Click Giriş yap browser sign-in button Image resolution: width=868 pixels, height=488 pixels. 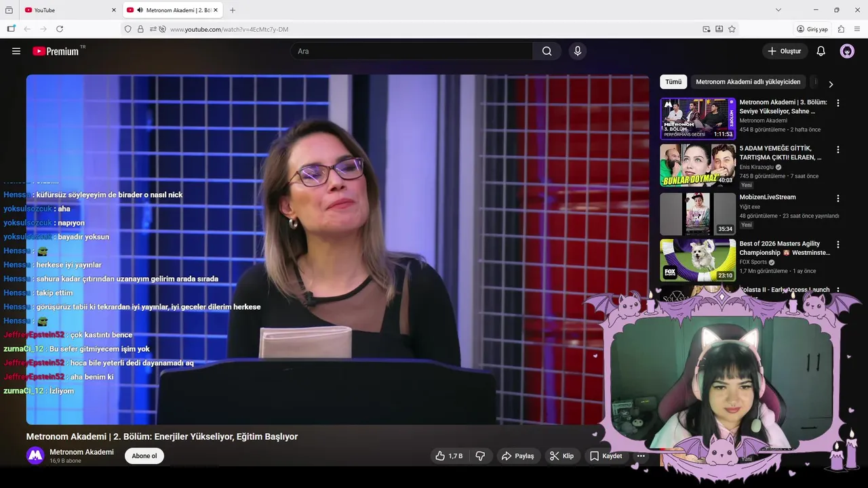pos(812,29)
